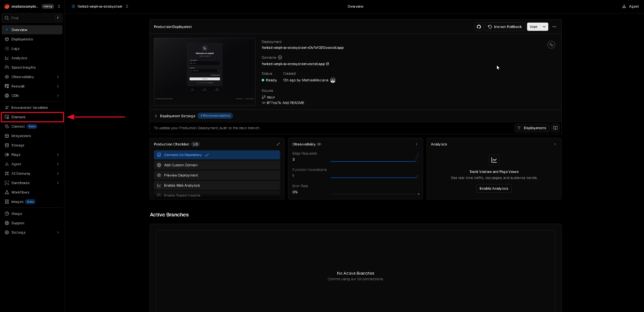Open the GitHub repository icon button
The width and height of the screenshot is (644, 312).
[x=479, y=27]
